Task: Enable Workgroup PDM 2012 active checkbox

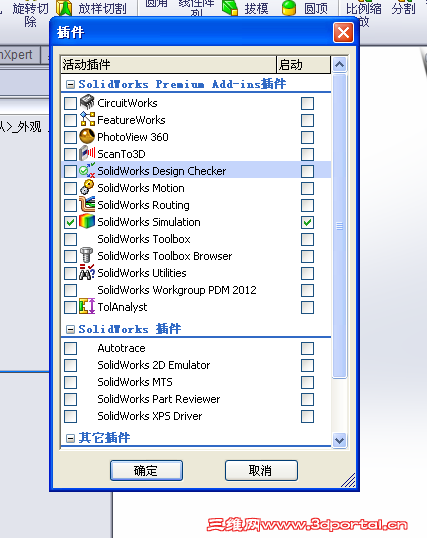Action: 70,291
